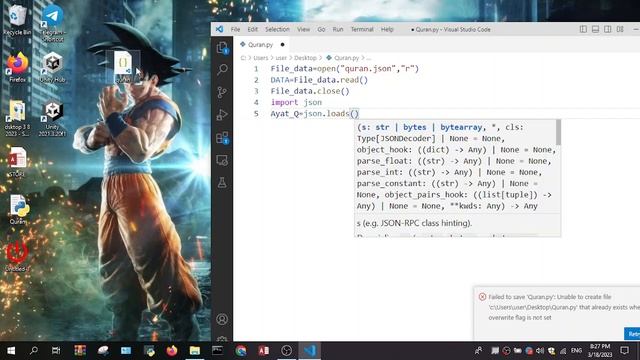Click ENG language indicator
Image resolution: width=640 pixels, height=360 pixels.
[576, 351]
